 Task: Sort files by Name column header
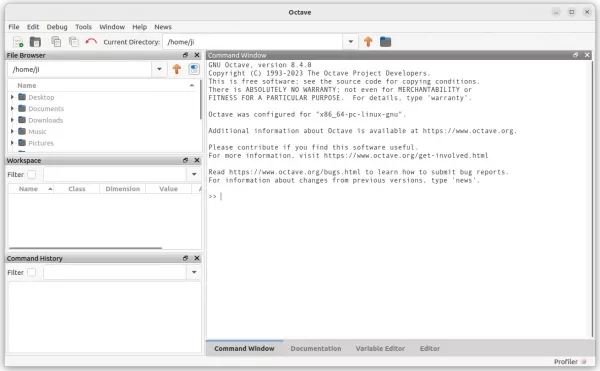103,85
